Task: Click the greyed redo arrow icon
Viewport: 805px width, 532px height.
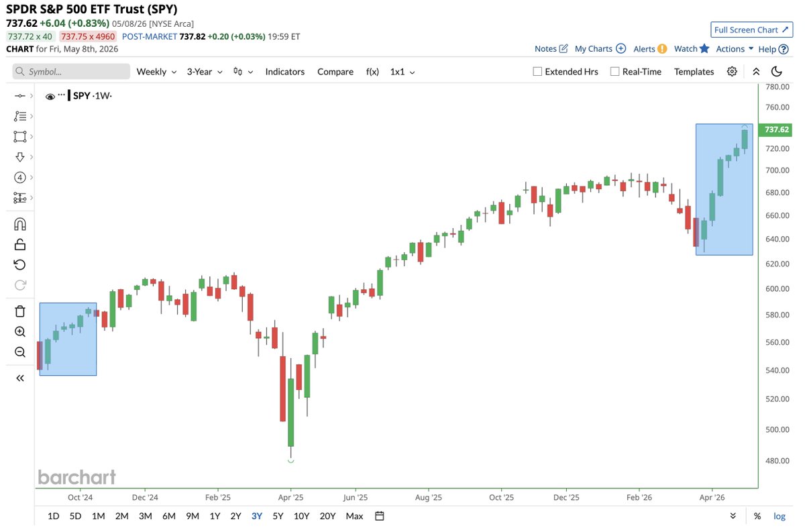Action: point(19,285)
